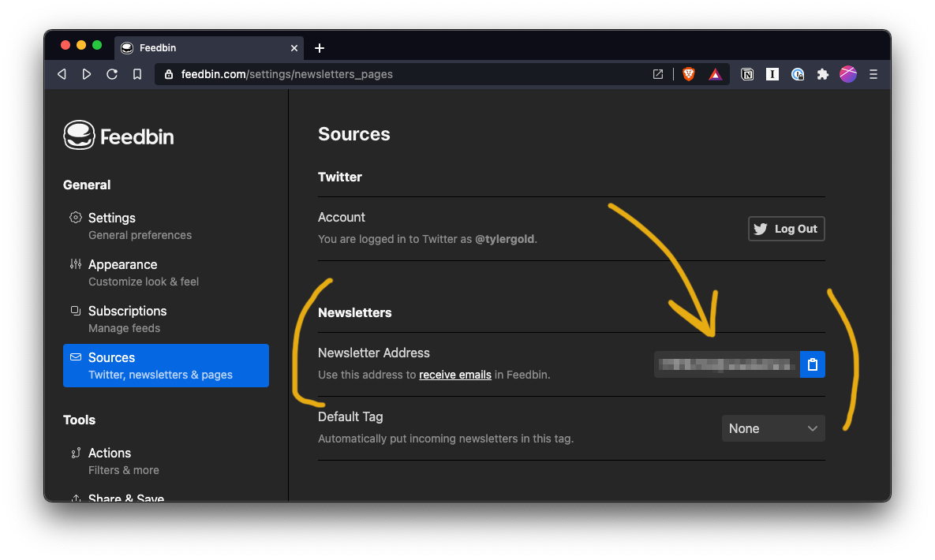Screen dimensions: 935x560
Task: Open the browser hamburger menu
Action: 873,74
